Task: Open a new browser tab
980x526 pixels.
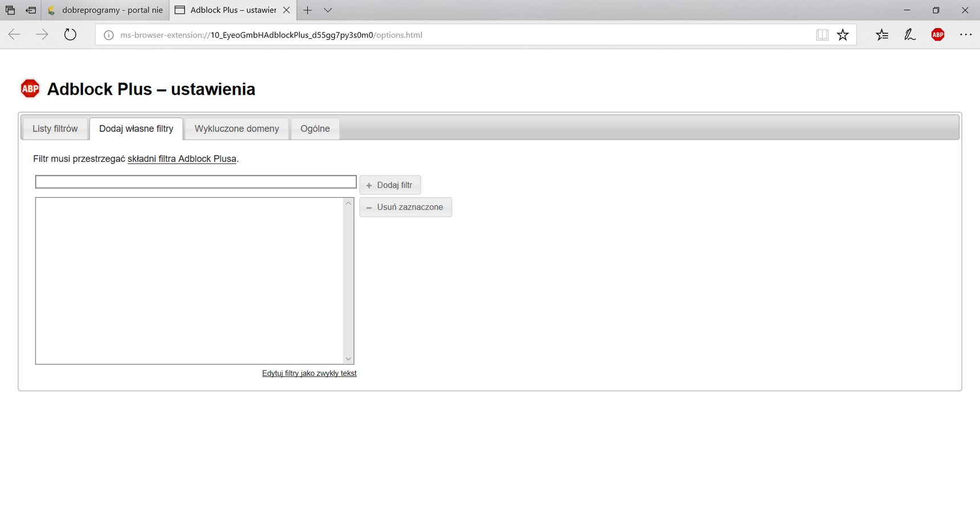Action: (x=307, y=10)
